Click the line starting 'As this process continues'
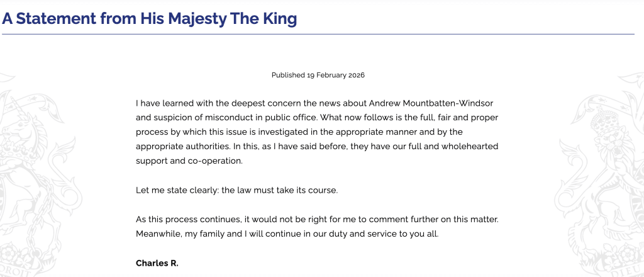644x277 pixels. [x=317, y=219]
